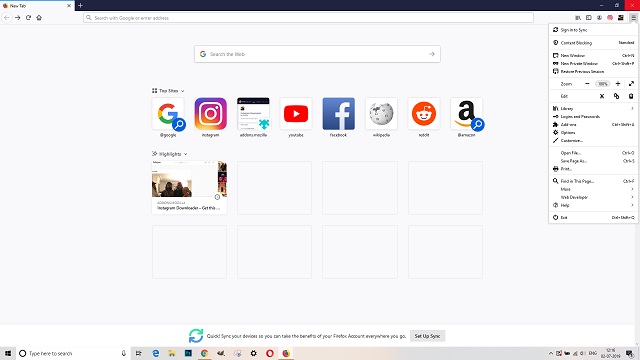Open New Private Window menu item
Viewport: 640px width, 360px height.
point(593,64)
